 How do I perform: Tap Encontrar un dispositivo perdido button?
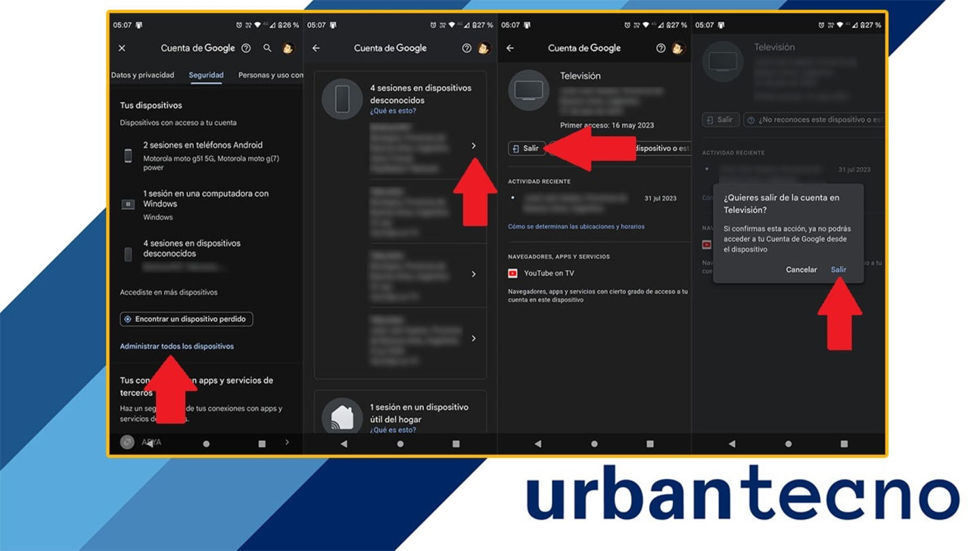[186, 319]
